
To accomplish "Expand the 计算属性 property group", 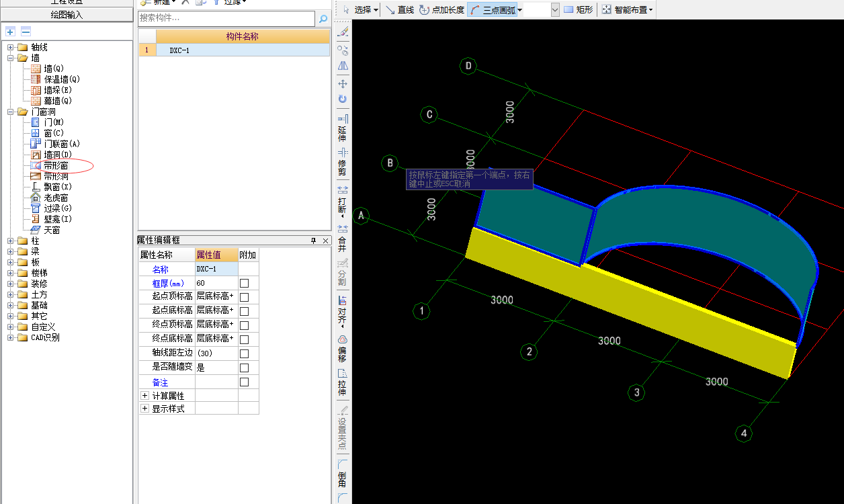I will [144, 396].
